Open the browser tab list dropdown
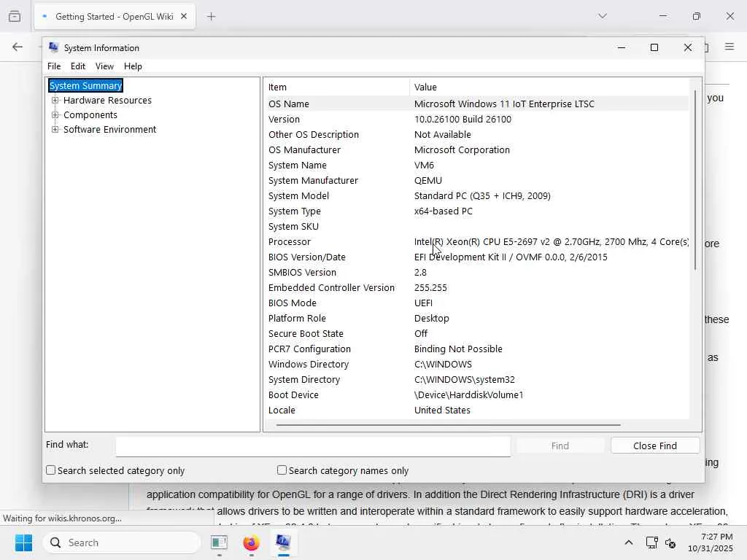The image size is (747, 560). 603,16
